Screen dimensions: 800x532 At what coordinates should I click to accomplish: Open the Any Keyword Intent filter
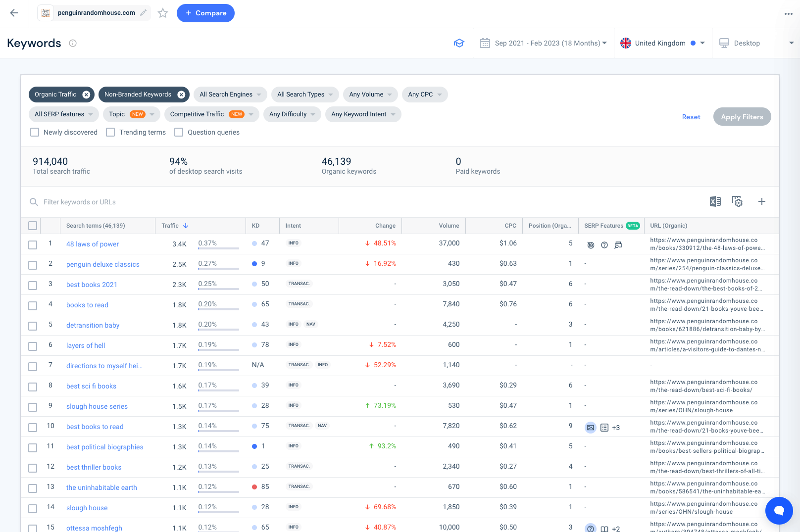tap(363, 114)
